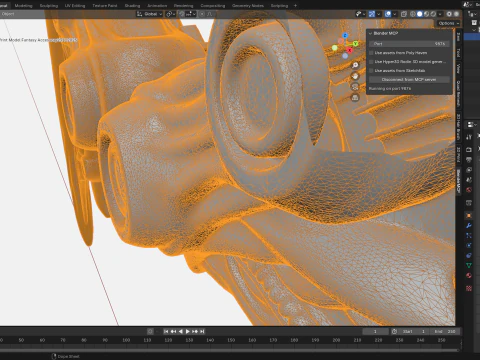The height and width of the screenshot is (360, 480).
Task: Open the Physics properties tab icon
Action: [469, 245]
